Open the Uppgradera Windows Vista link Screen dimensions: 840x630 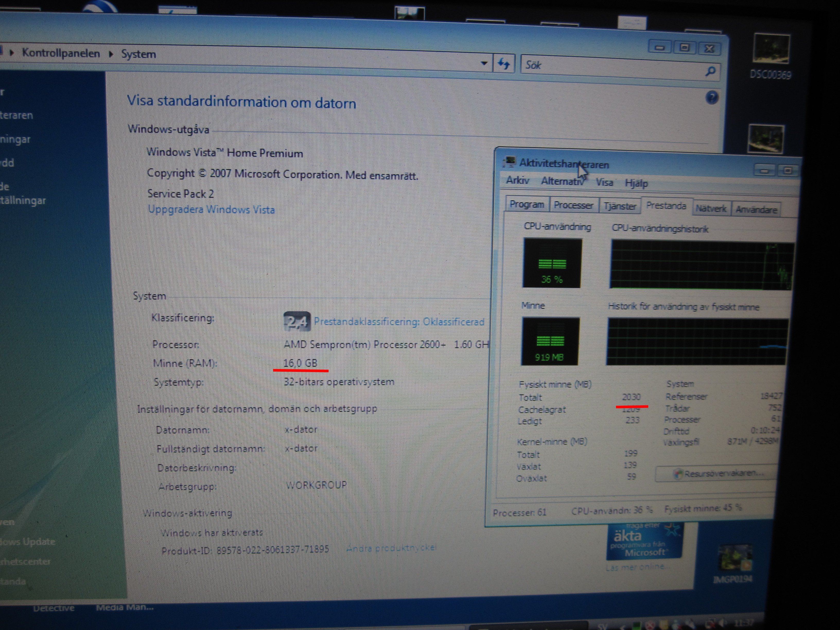click(211, 210)
